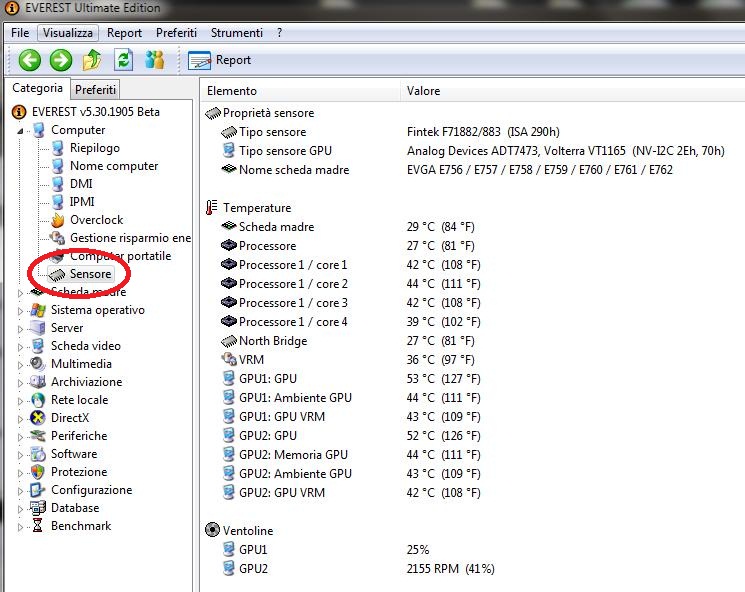This screenshot has width=745, height=592.
Task: Expand the Database tree node
Action: (20, 509)
